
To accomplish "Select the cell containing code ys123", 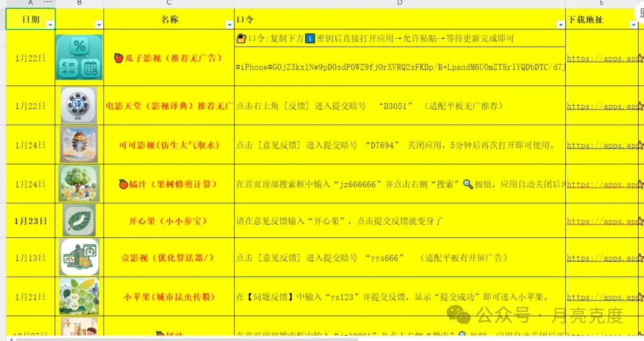I will coord(400,297).
